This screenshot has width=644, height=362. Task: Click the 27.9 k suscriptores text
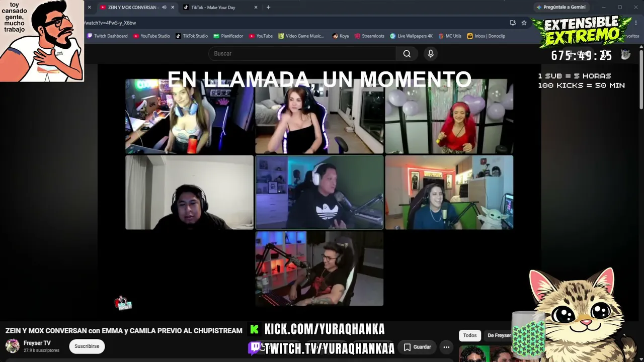pyautogui.click(x=41, y=350)
